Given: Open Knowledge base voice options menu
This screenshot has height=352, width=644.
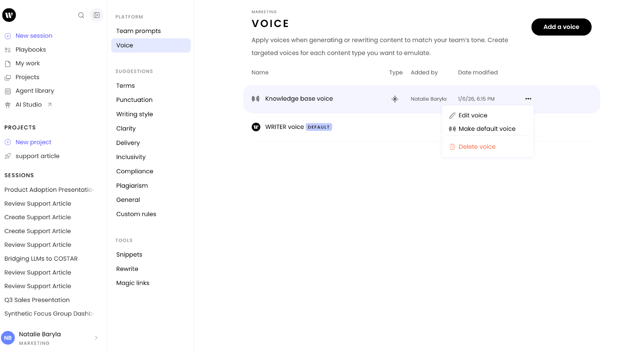Looking at the screenshot, I should tap(528, 99).
